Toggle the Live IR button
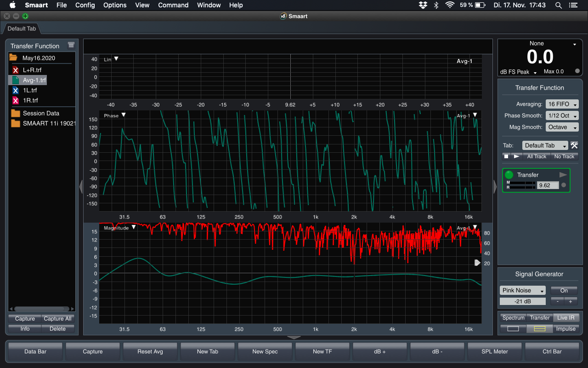Screen dimensions: 588x368 point(565,318)
